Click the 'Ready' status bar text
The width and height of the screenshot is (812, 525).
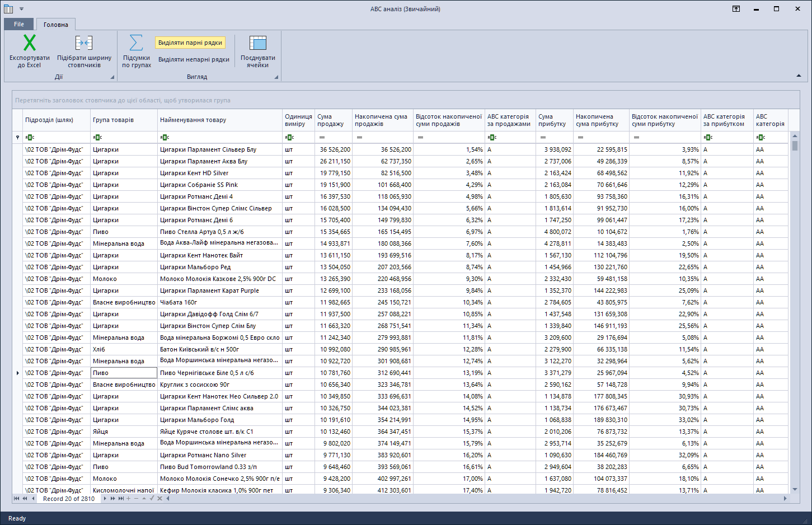tap(17, 518)
